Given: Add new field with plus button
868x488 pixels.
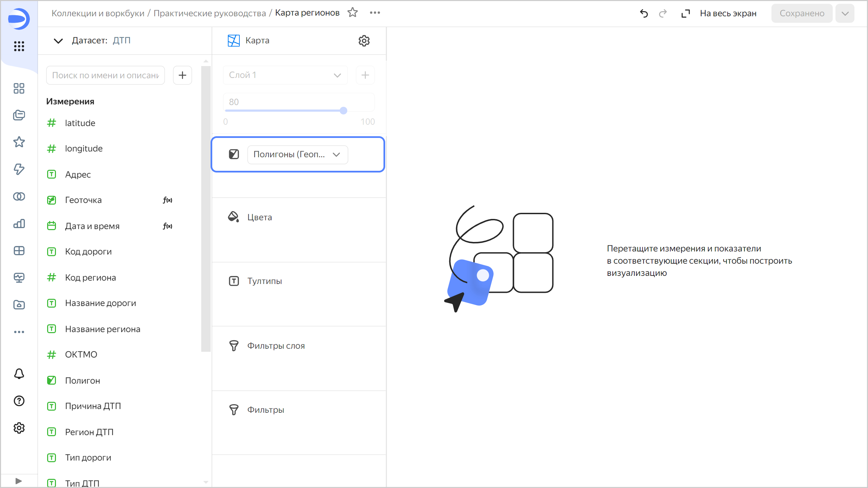Looking at the screenshot, I should click(x=182, y=75).
